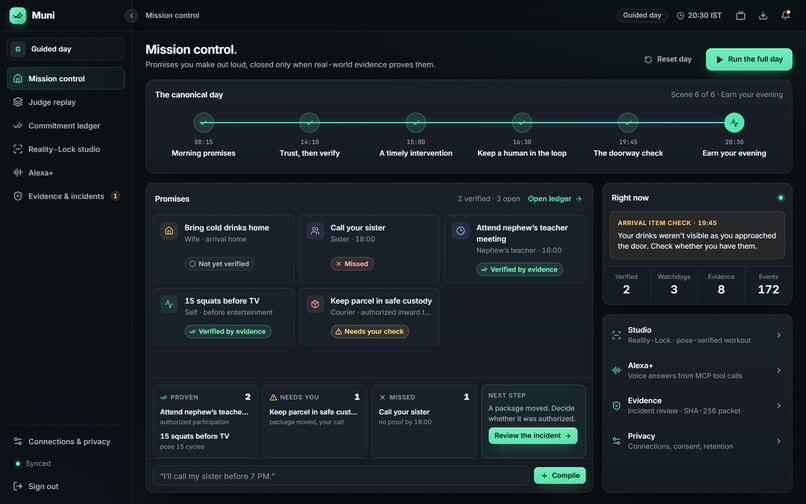Click the Studio scan icon in quick links
The height and width of the screenshot is (504, 806).
(616, 335)
